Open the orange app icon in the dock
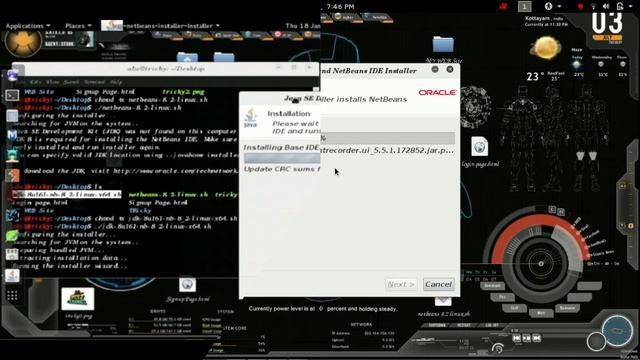The height and width of the screenshot is (360, 640). [12, 175]
